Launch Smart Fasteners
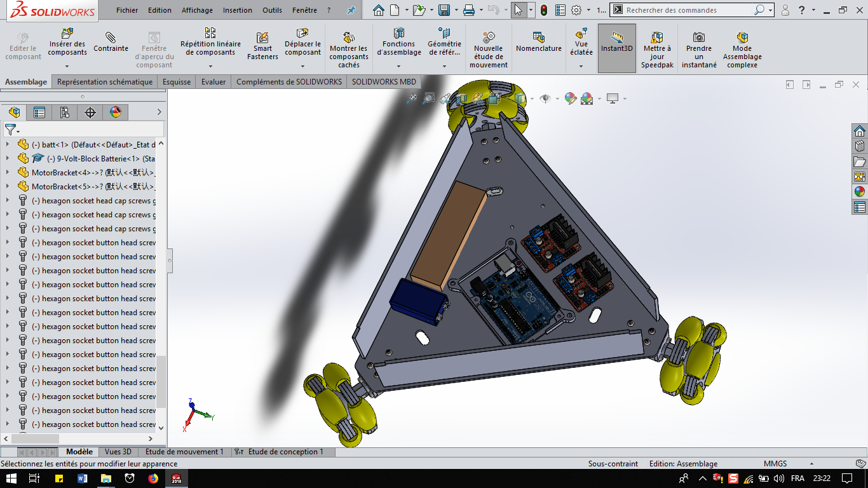The image size is (868, 488). pyautogui.click(x=262, y=46)
